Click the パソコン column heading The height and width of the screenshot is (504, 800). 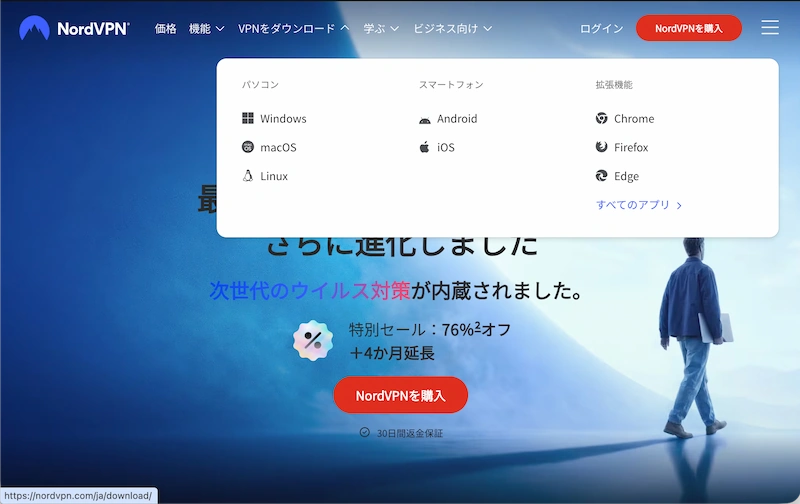tap(260, 85)
